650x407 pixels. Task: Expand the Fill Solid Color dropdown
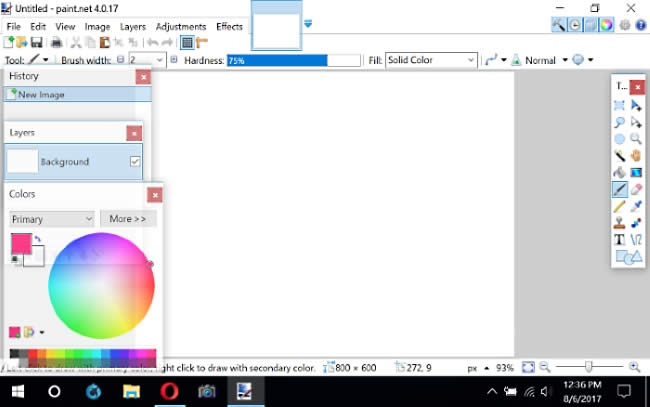click(431, 60)
